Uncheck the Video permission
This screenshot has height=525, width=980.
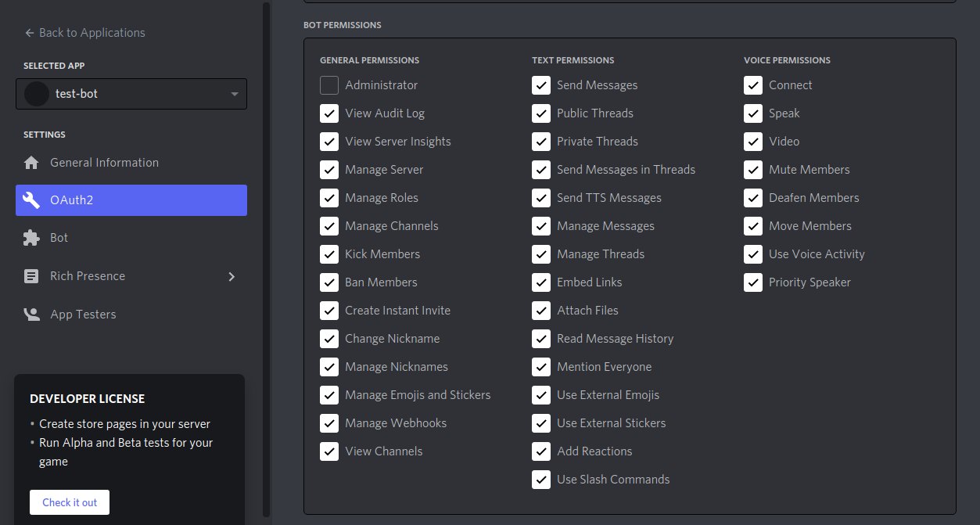point(753,142)
